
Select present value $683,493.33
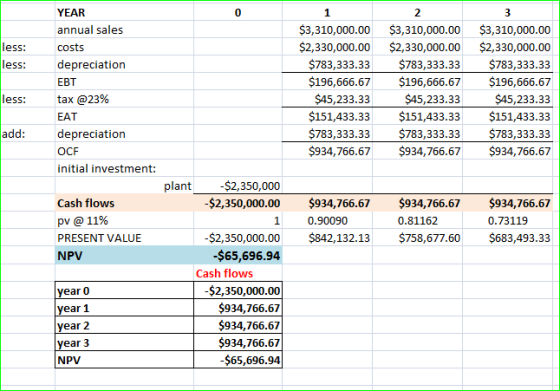[x=508, y=238]
